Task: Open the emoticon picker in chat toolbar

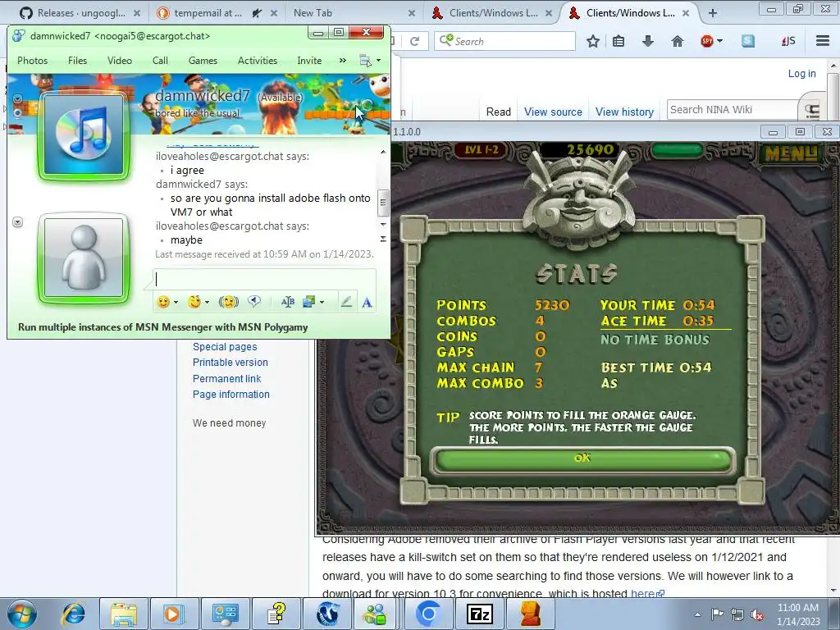Action: (x=163, y=302)
